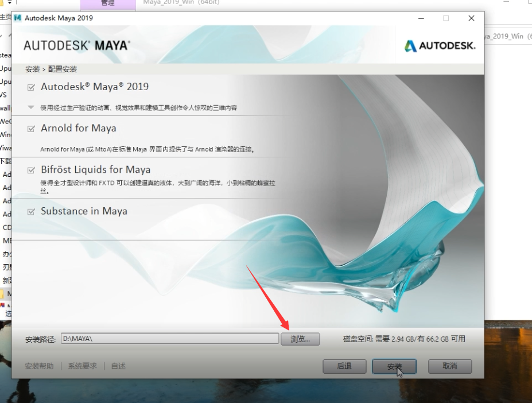
Task: Click the Maya icon in title bar
Action: click(18, 18)
